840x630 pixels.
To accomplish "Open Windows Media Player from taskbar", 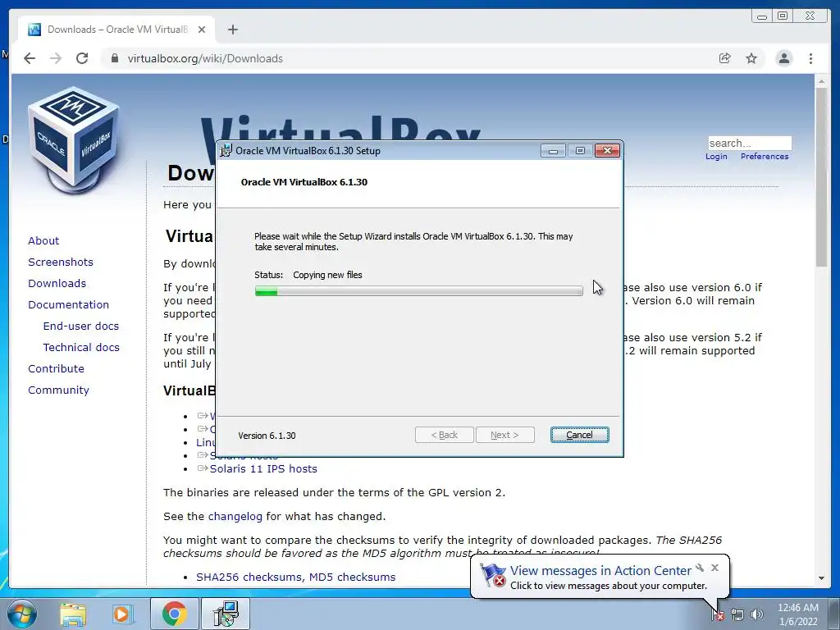I will click(122, 614).
